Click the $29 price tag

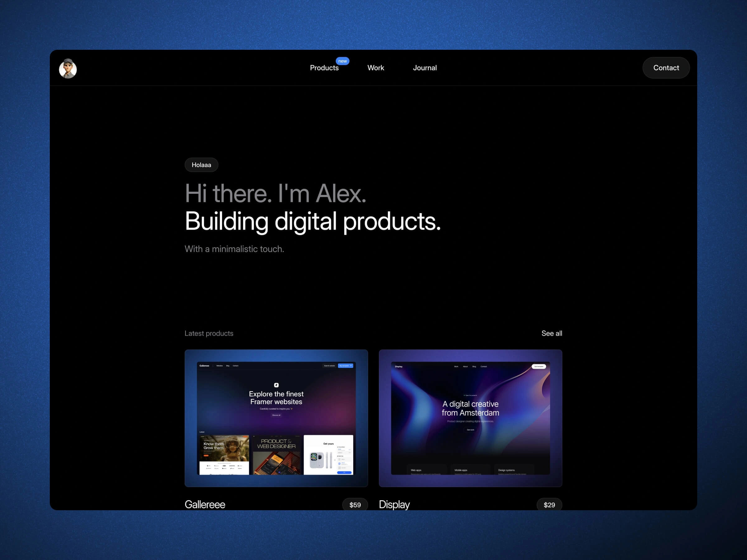pos(549,504)
